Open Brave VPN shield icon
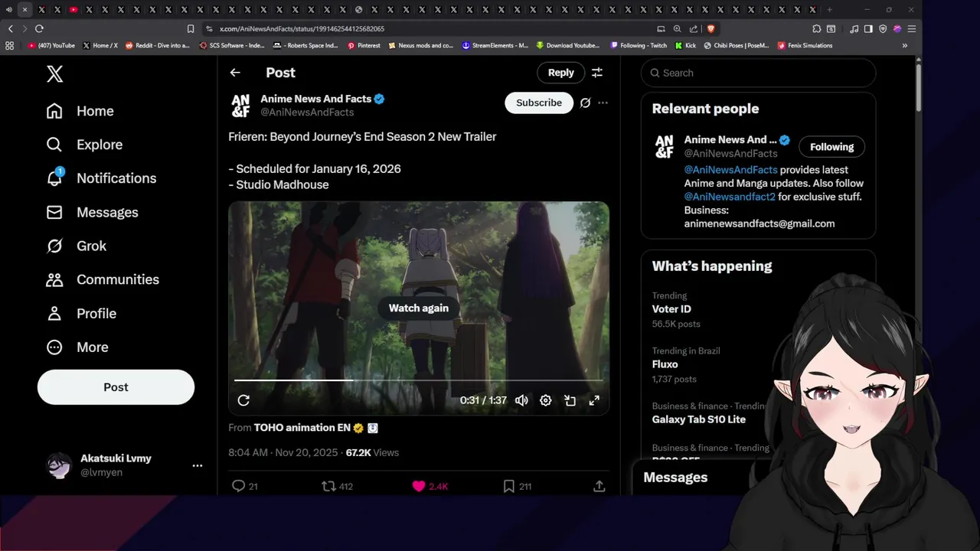This screenshot has width=980, height=551. (883, 28)
